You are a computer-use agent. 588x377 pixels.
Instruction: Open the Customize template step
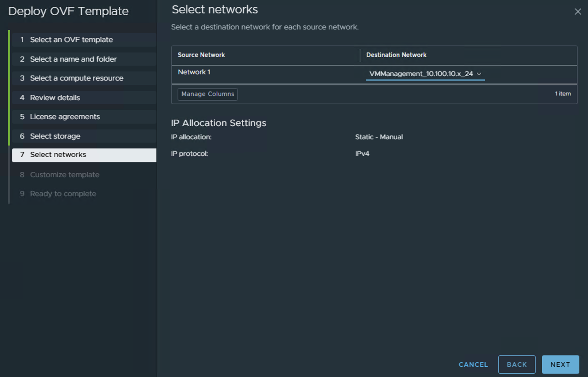pos(64,174)
